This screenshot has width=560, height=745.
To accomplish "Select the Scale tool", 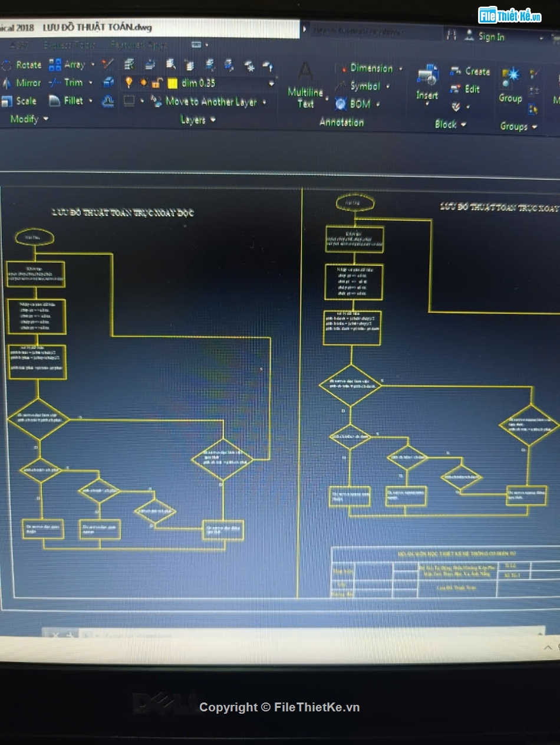I will (x=19, y=101).
